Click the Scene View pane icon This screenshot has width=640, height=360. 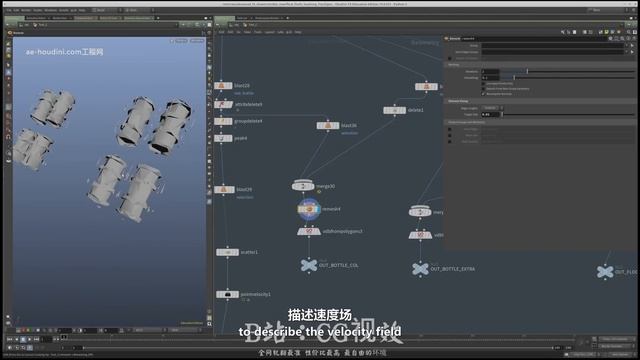(10, 33)
